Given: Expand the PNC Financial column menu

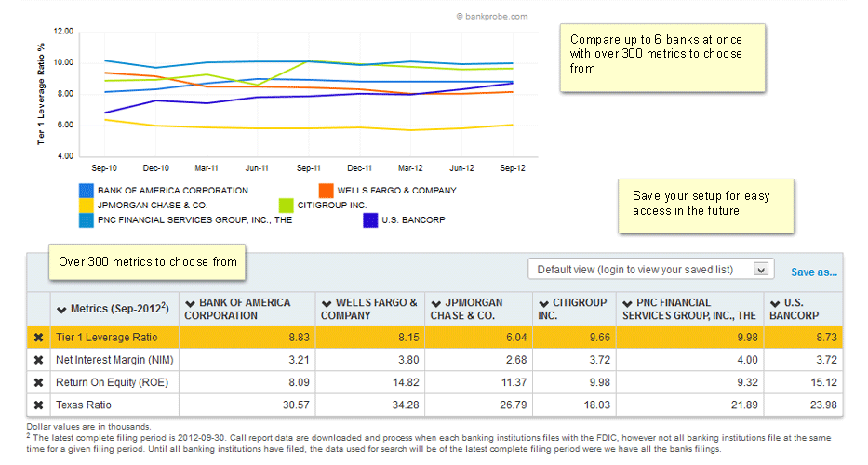Looking at the screenshot, I should 628,303.
